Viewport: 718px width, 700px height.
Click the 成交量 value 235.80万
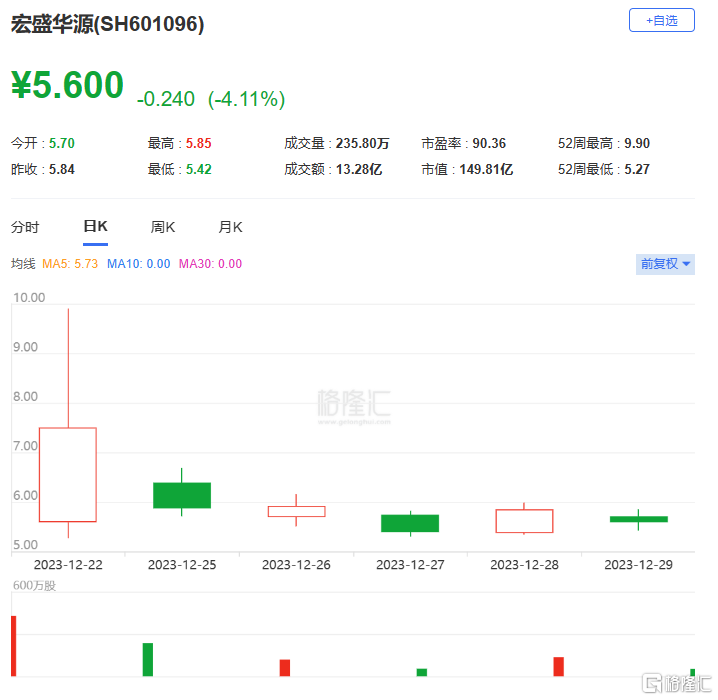click(362, 143)
